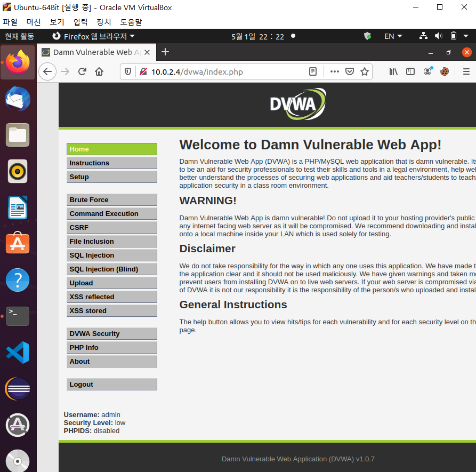
Task: Log out of DVWA
Action: point(112,385)
